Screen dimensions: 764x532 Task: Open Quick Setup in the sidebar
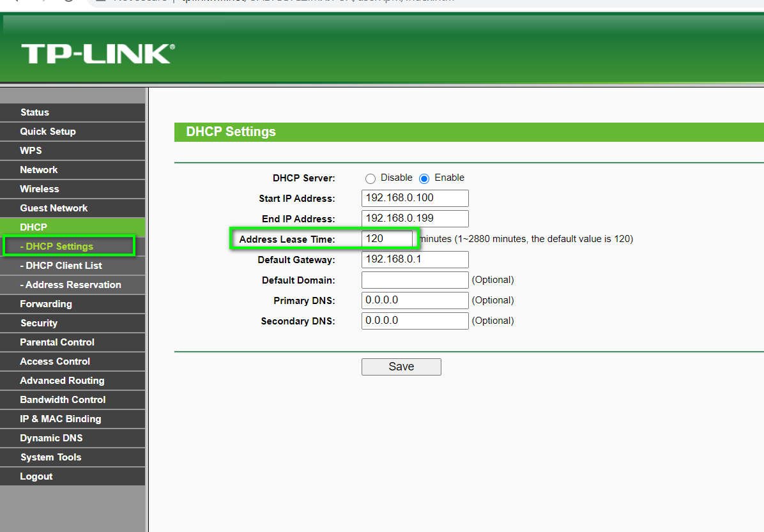48,132
